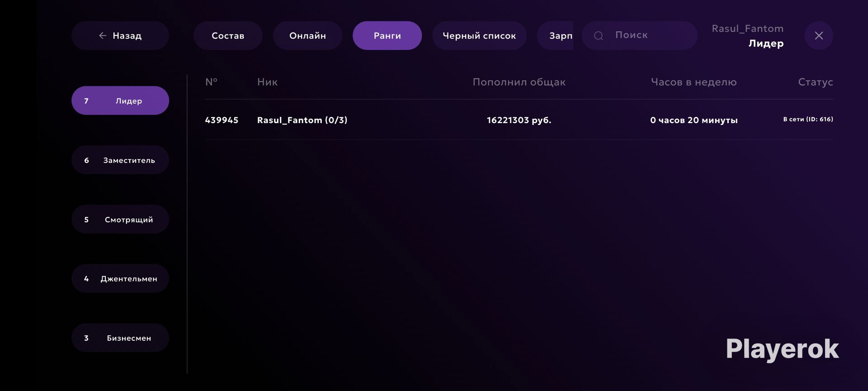Open the Состав tab
Screen dimensions: 868x391
point(228,35)
